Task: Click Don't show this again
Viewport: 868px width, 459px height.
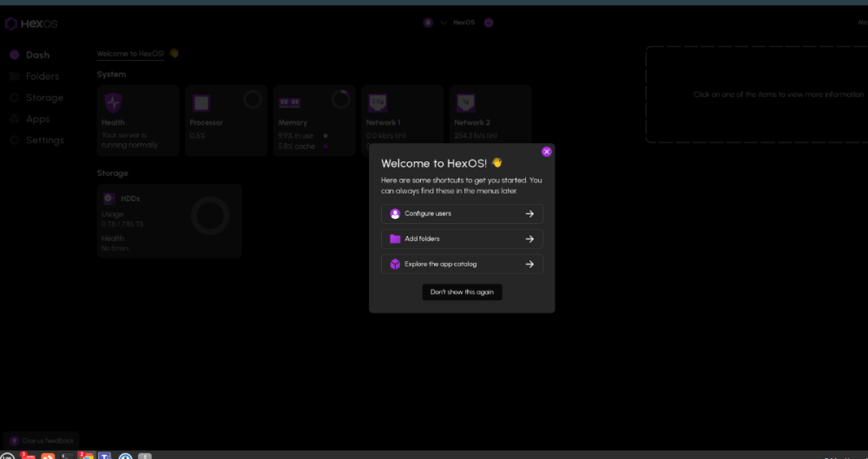Action: (462, 292)
